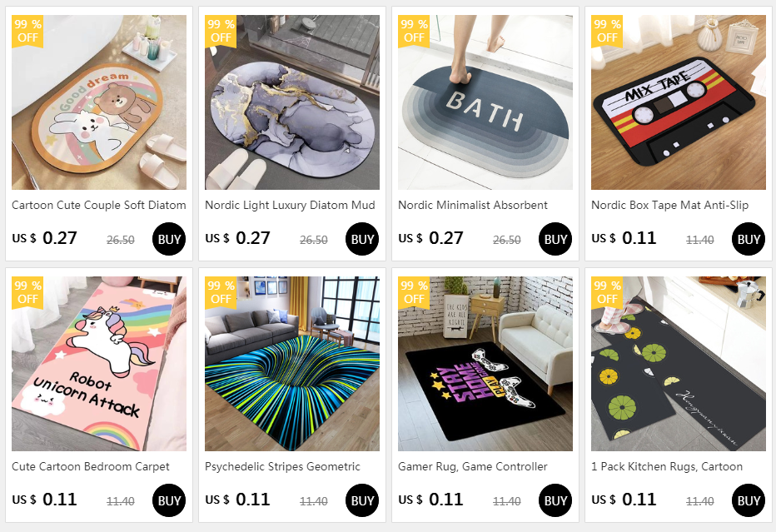This screenshot has width=776, height=532.
Task: Open the marble pattern oval mat image
Action: click(x=292, y=102)
